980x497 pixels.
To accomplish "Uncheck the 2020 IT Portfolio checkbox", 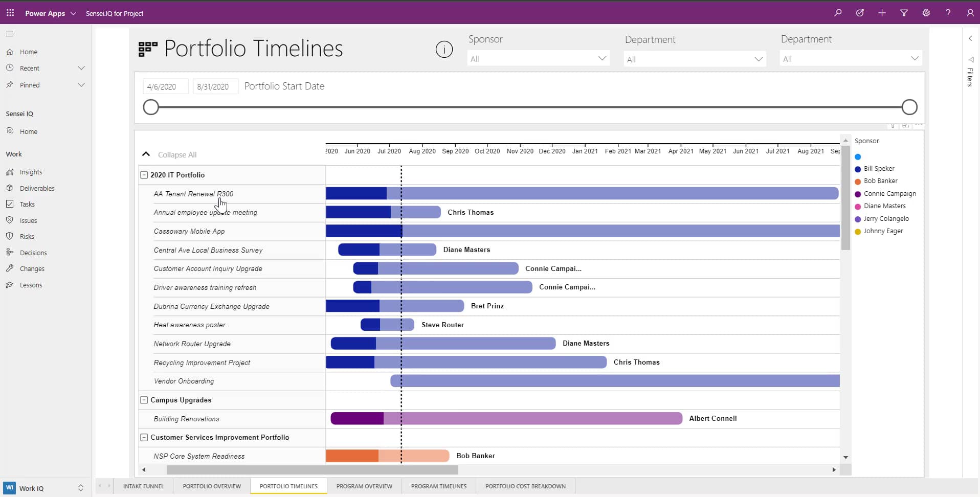I will [x=144, y=174].
